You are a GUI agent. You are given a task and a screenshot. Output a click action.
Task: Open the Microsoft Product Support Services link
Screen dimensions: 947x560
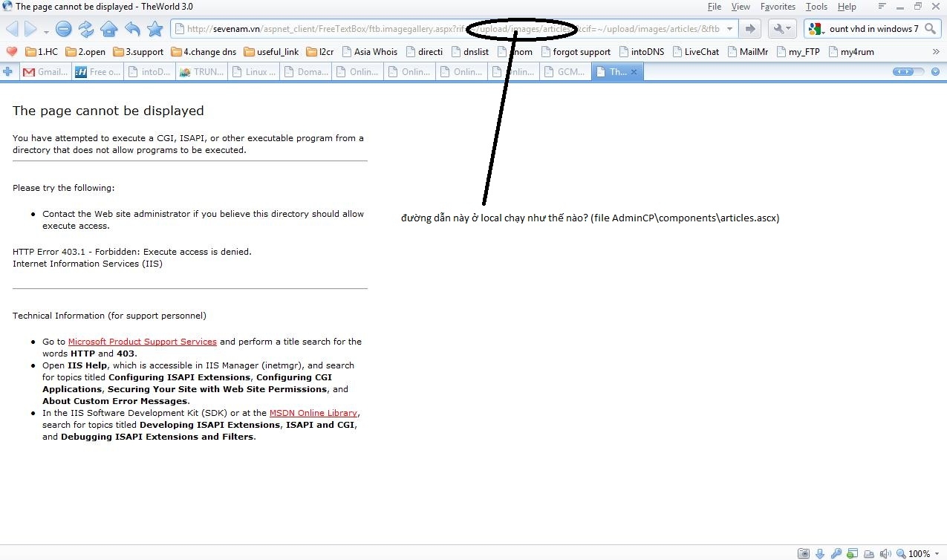coord(142,342)
